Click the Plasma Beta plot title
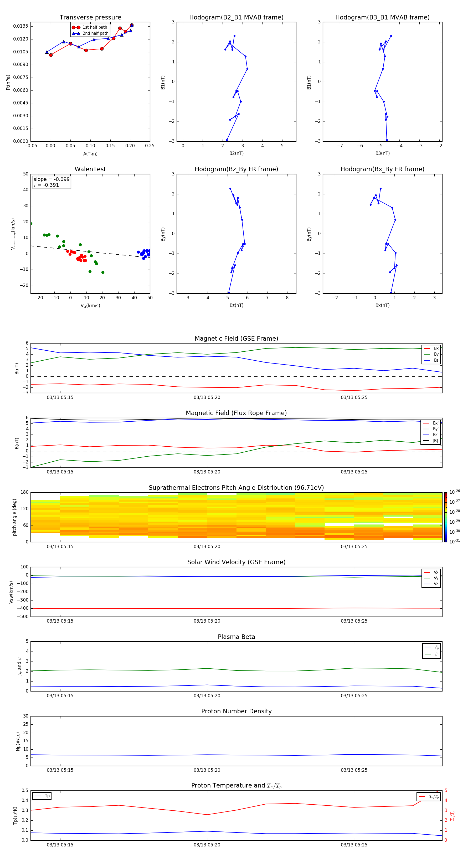 pos(236,637)
